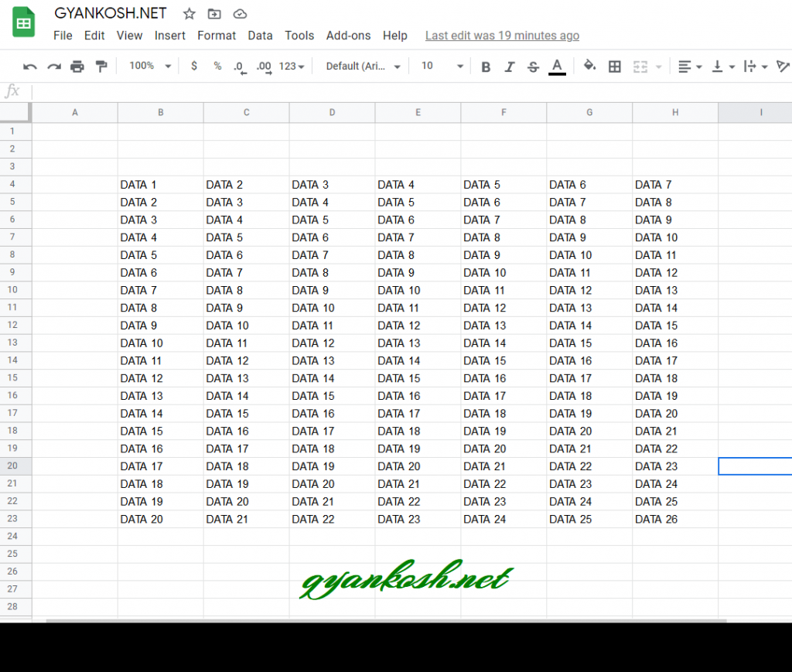The height and width of the screenshot is (672, 792).
Task: Click the Fill color icon
Action: pyautogui.click(x=589, y=66)
